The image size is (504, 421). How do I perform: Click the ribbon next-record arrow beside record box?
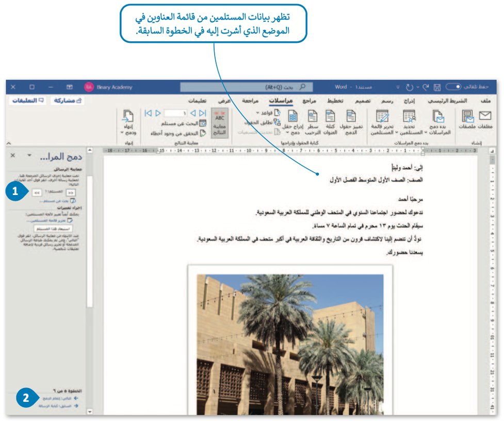coord(158,113)
